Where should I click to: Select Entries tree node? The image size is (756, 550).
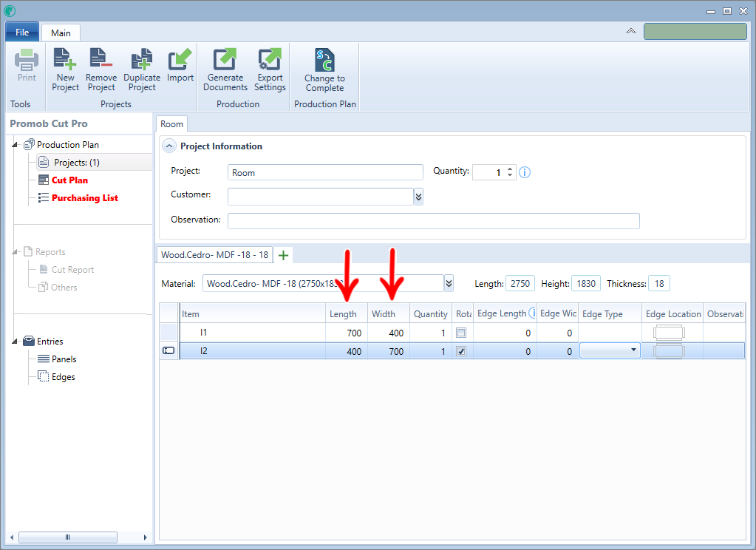[50, 342]
